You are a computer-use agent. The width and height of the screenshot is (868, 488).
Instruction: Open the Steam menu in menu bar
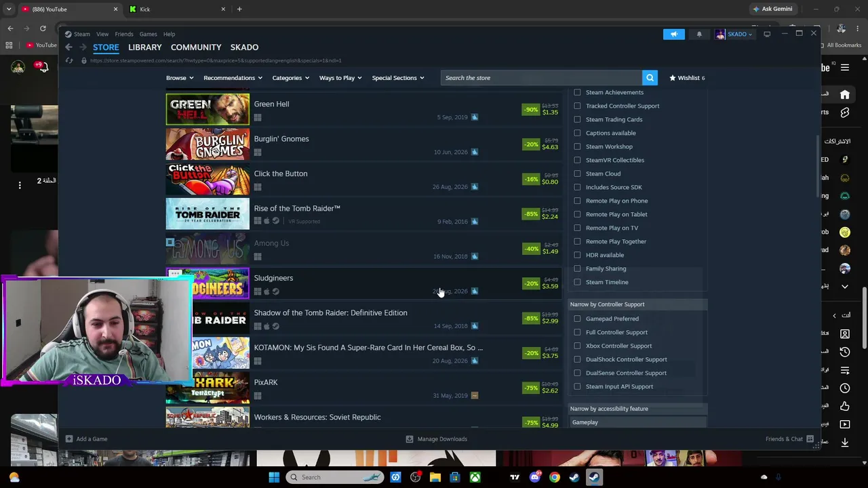(82, 34)
